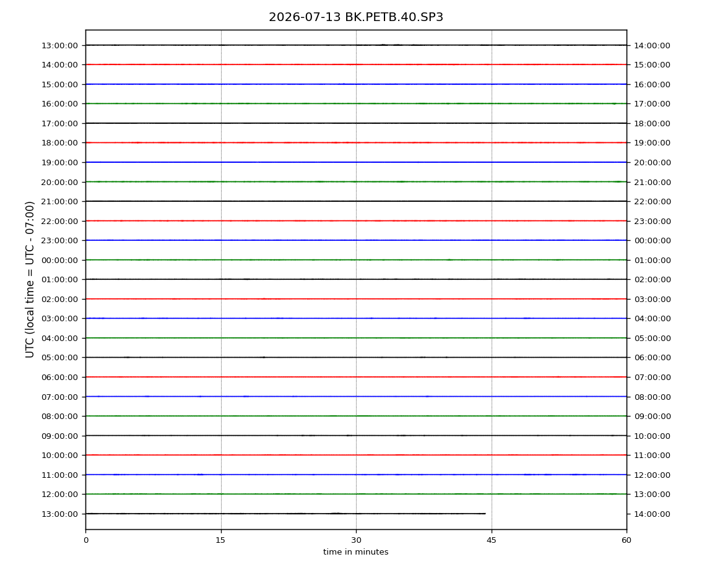This screenshot has height=588, width=712.
Task: Click the UTC local time y-axis label
Action: coord(30,279)
